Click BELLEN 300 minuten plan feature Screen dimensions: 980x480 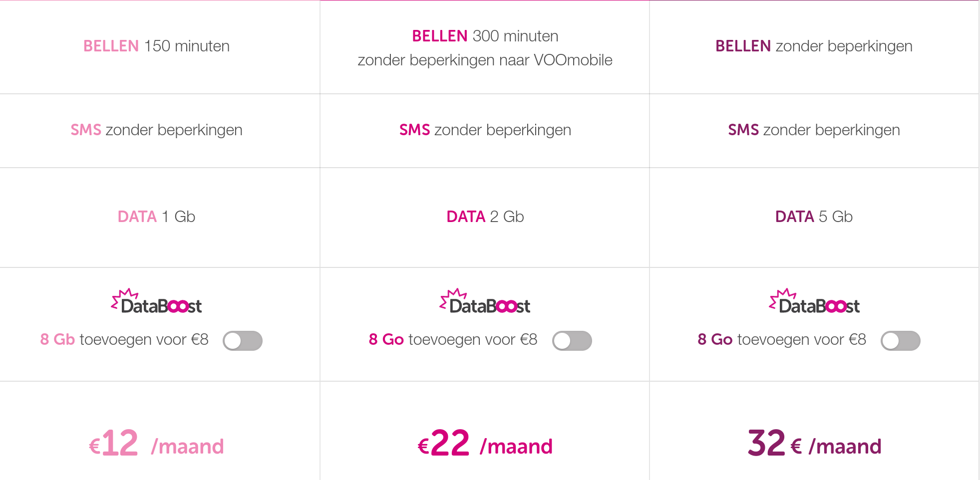coord(485,36)
